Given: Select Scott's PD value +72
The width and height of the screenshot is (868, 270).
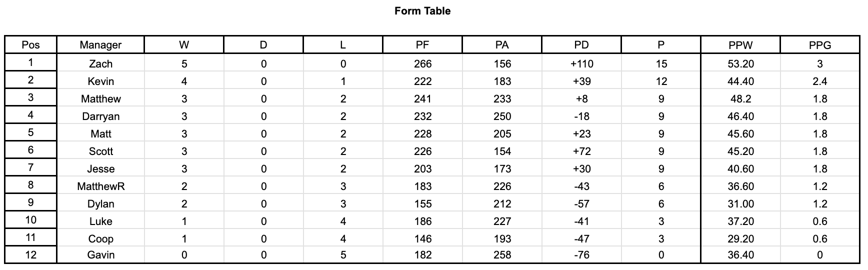Looking at the screenshot, I should point(581,151).
